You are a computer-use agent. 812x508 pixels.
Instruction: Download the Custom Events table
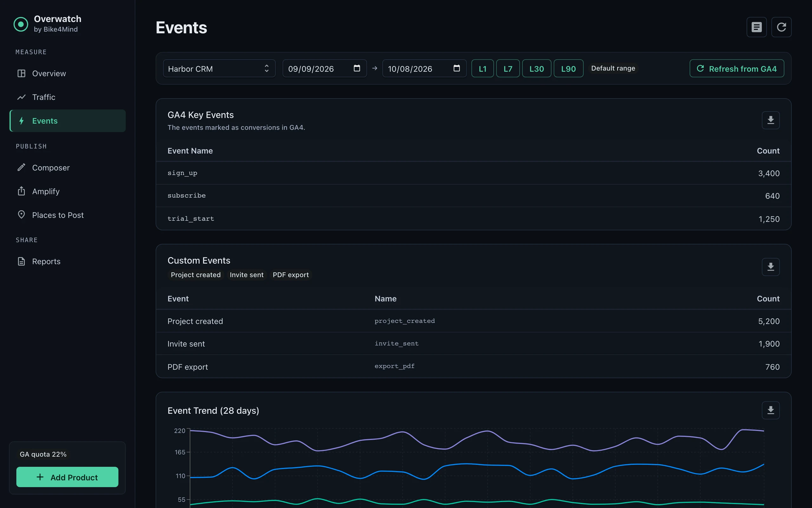770,267
